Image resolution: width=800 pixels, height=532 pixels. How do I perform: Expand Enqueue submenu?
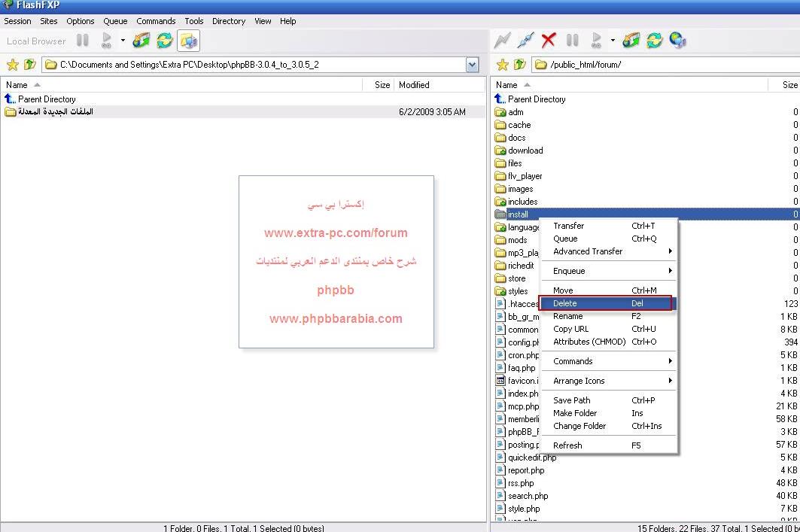pos(608,271)
